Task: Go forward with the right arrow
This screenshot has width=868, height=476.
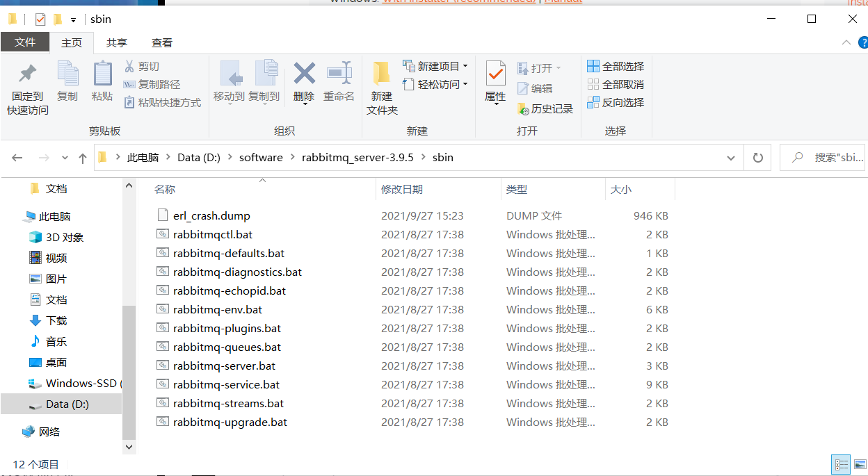Action: (44, 158)
